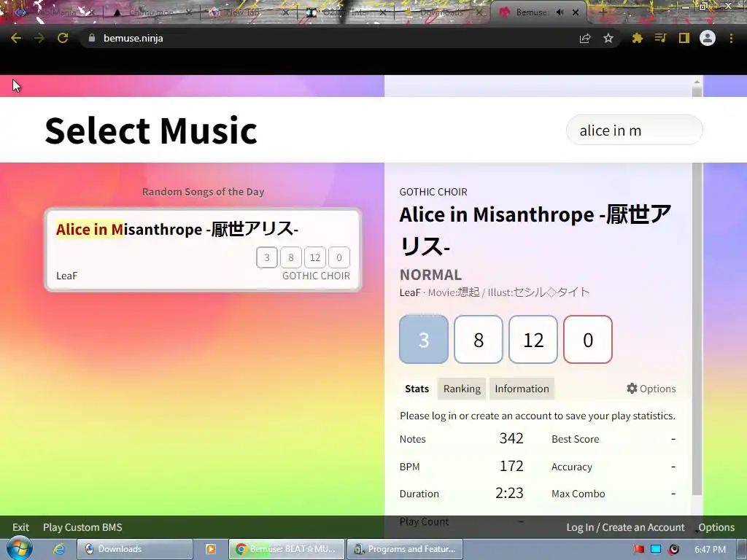Toggle the browser side panel icon
The height and width of the screenshot is (560, 747).
point(684,38)
